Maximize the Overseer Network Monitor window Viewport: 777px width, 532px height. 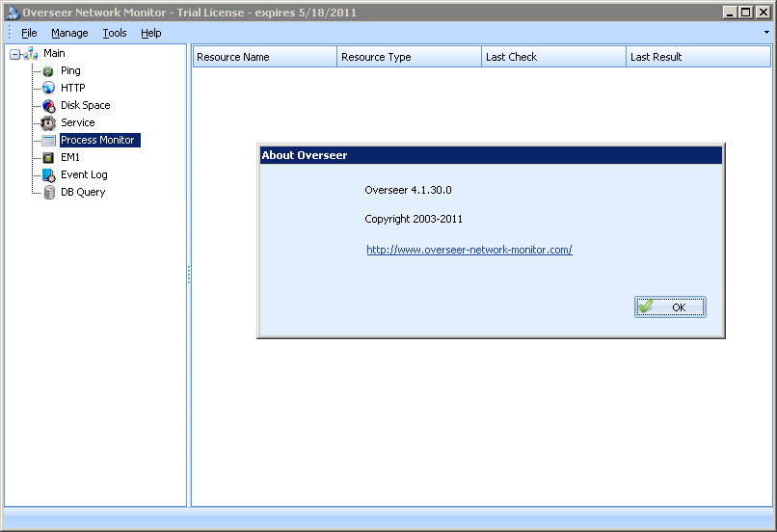745,13
